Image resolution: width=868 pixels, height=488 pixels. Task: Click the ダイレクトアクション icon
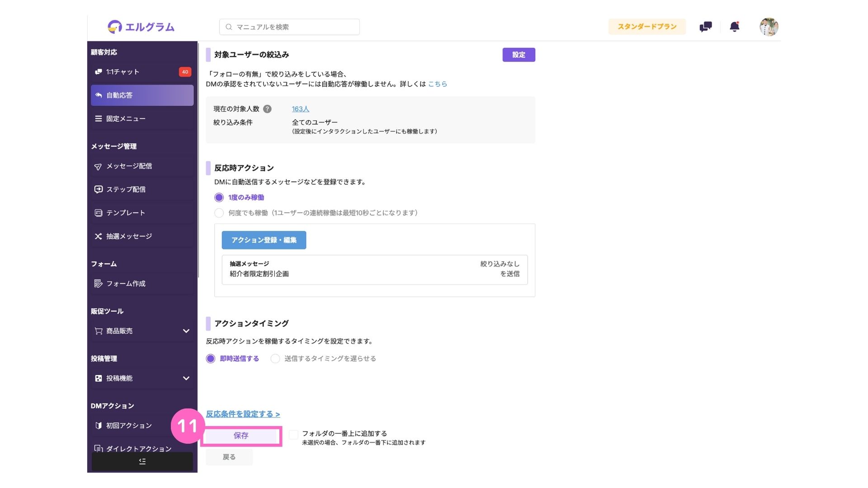[x=98, y=449]
